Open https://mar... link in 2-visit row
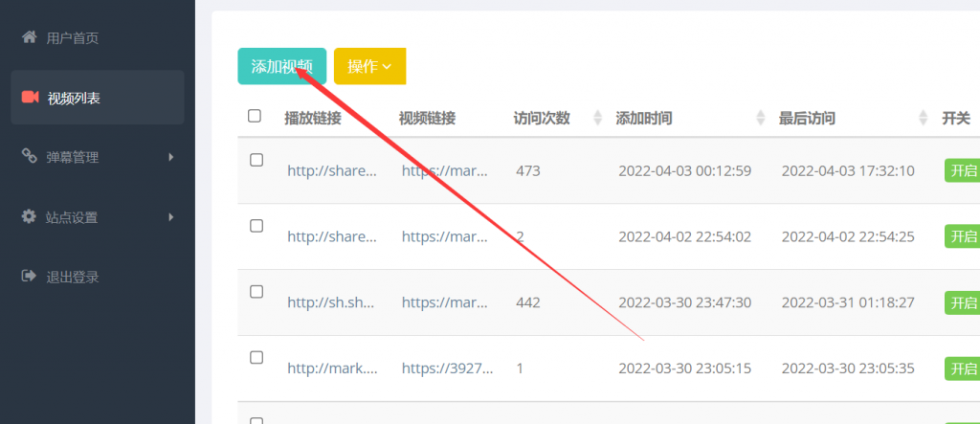Viewport: 980px width, 424px height. point(444,237)
